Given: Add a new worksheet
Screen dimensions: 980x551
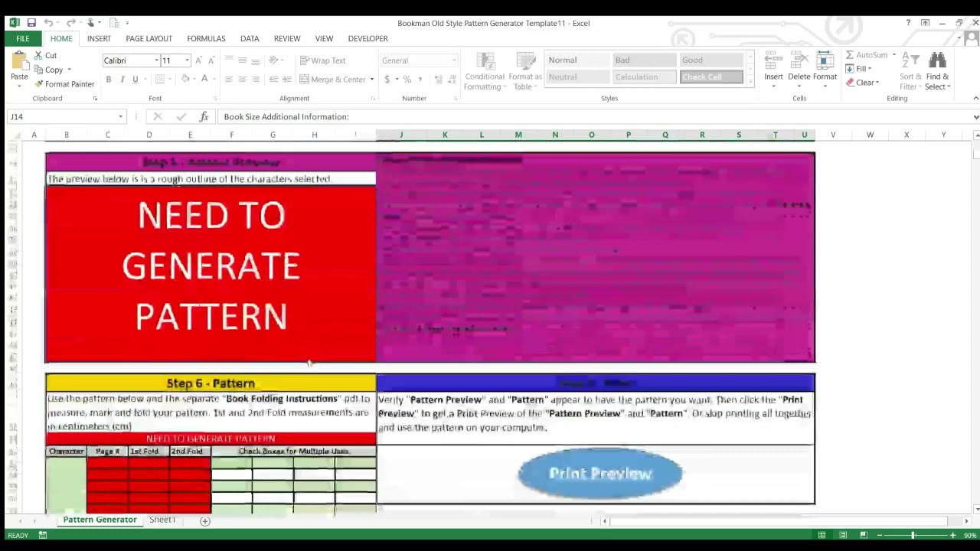Looking at the screenshot, I should pyautogui.click(x=205, y=521).
